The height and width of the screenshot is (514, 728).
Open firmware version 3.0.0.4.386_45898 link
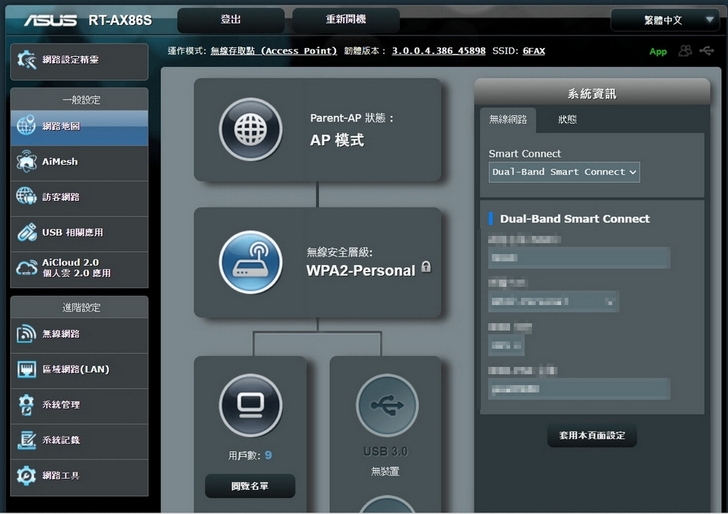point(439,51)
